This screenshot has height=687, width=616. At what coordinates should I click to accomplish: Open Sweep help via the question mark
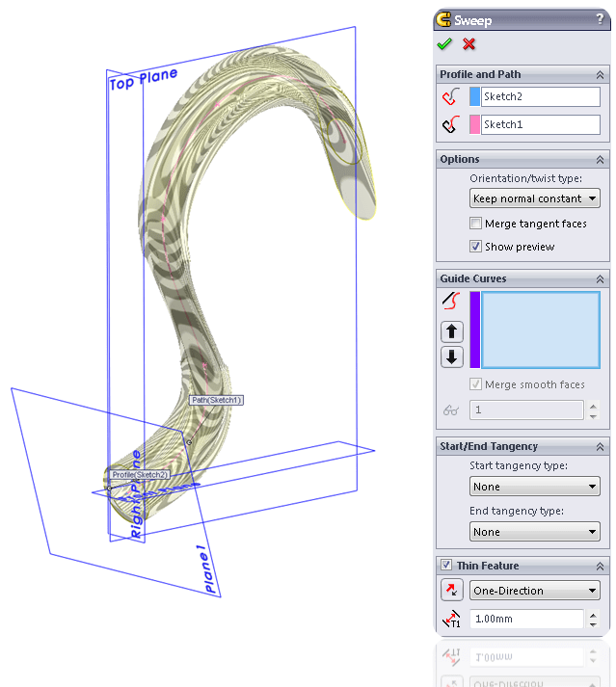click(x=600, y=19)
